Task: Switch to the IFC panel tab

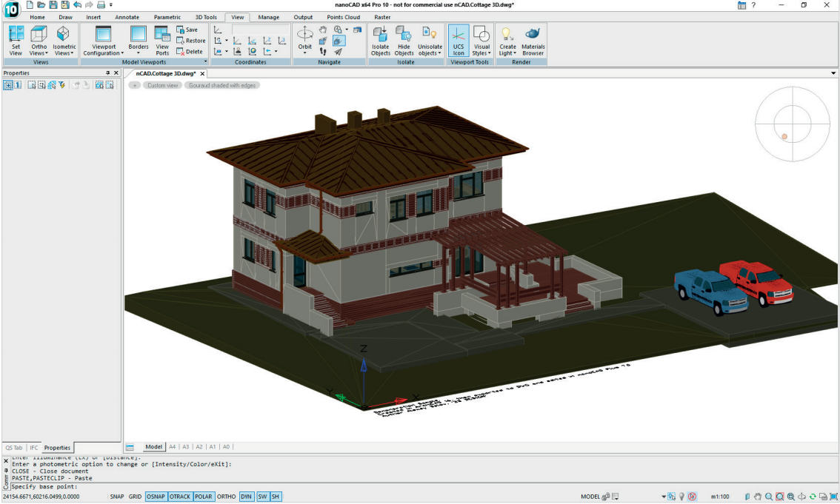Action: [34, 448]
